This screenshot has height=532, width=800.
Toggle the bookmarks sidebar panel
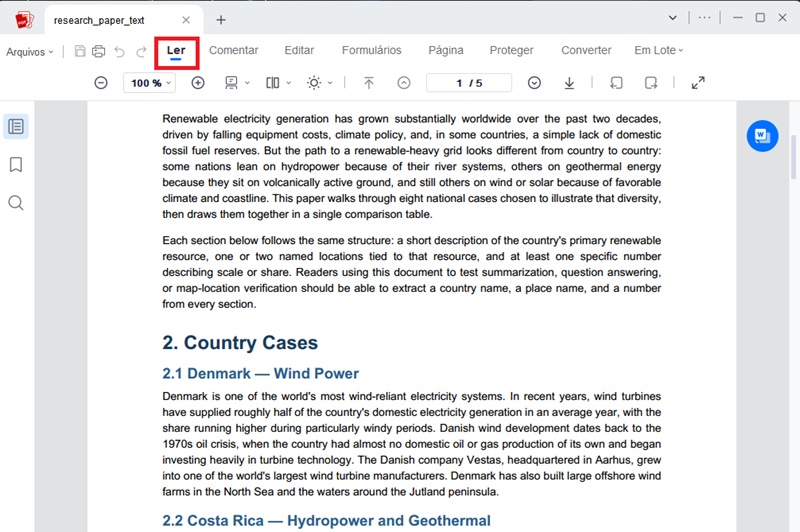point(16,165)
